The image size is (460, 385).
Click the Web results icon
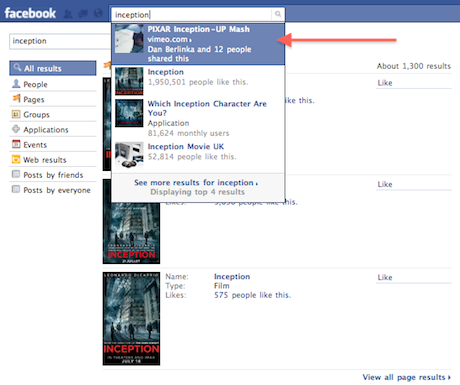[x=16, y=159]
